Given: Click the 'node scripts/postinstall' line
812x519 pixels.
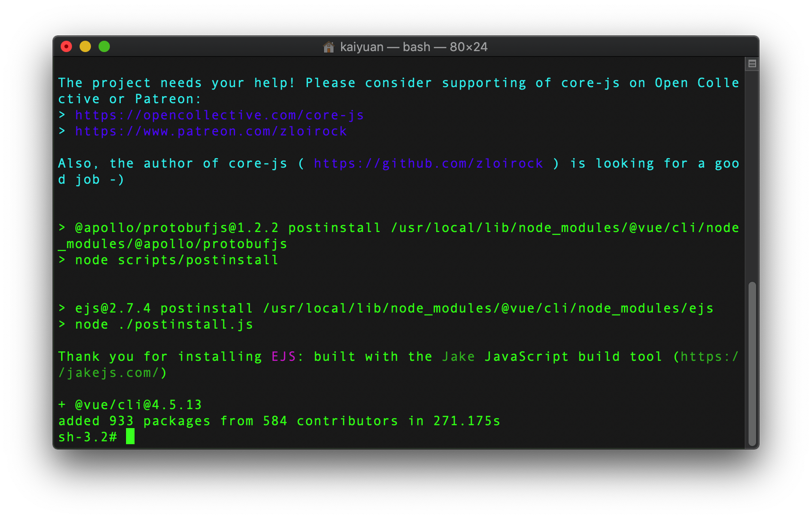Looking at the screenshot, I should click(177, 260).
